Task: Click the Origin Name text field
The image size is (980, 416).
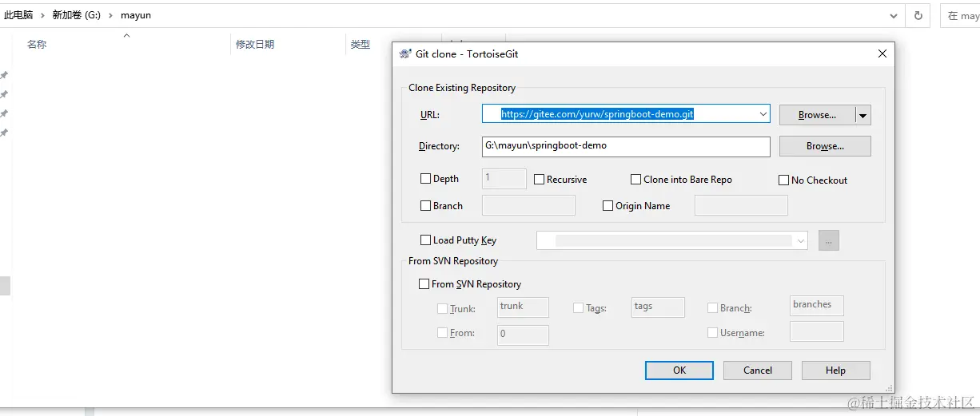Action: (741, 205)
